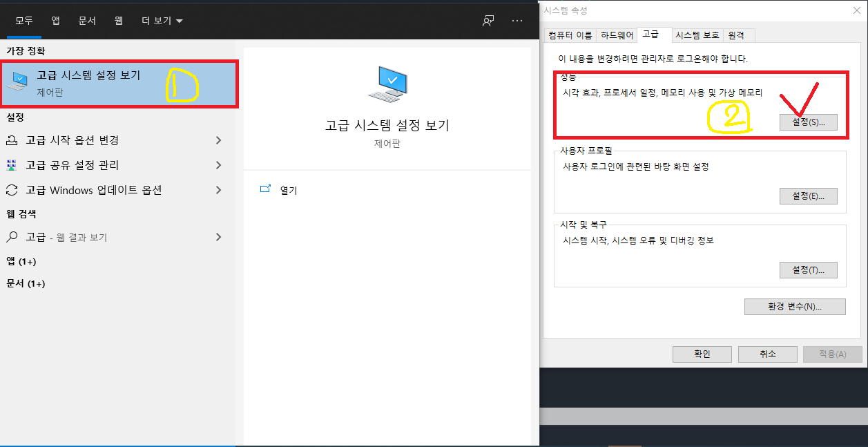Click the control panel monitor icon in best match
The width and height of the screenshot is (868, 447).
point(18,82)
